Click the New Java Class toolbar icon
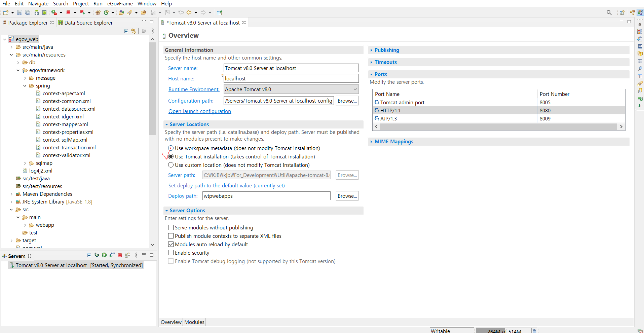The width and height of the screenshot is (644, 333). point(106,12)
